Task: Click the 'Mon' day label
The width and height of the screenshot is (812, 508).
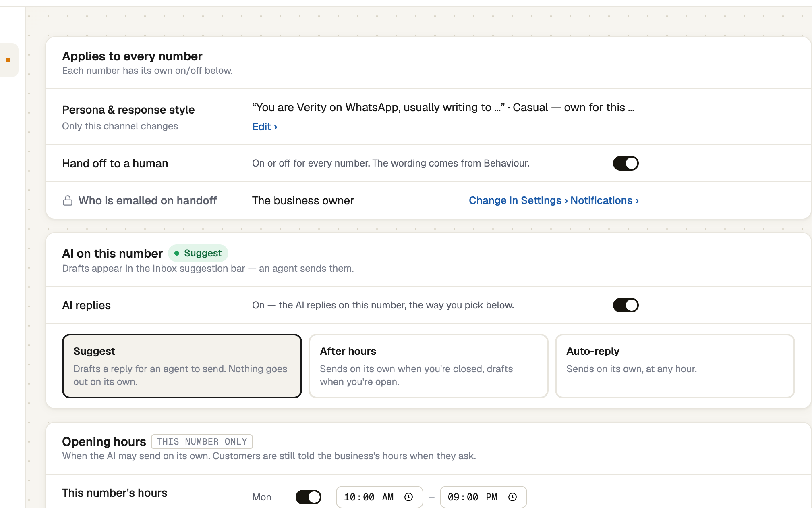Action: point(262,497)
